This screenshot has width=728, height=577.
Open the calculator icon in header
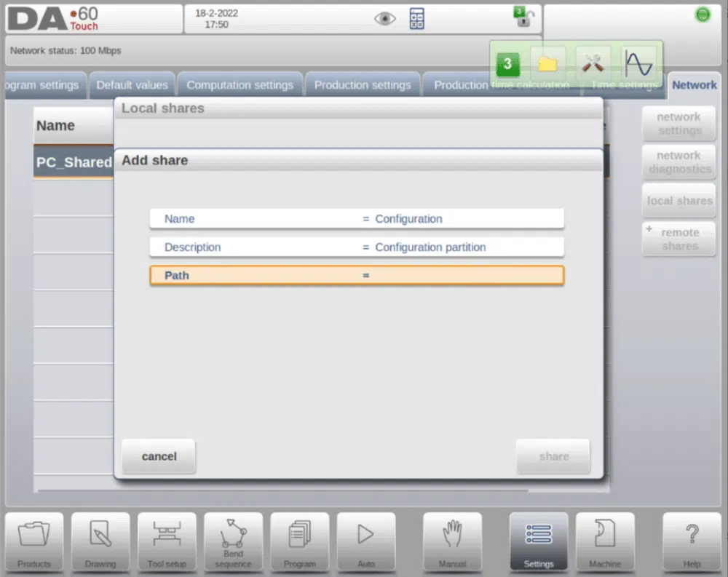[416, 19]
